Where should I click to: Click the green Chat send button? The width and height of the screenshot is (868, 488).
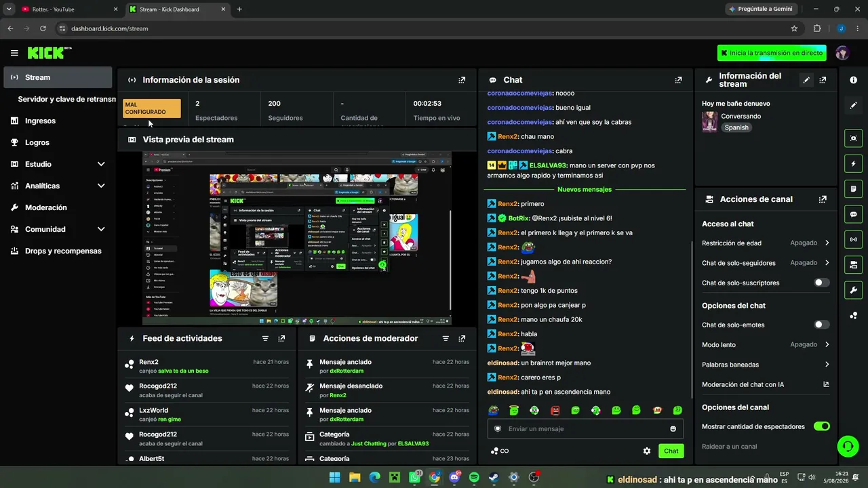(x=671, y=451)
